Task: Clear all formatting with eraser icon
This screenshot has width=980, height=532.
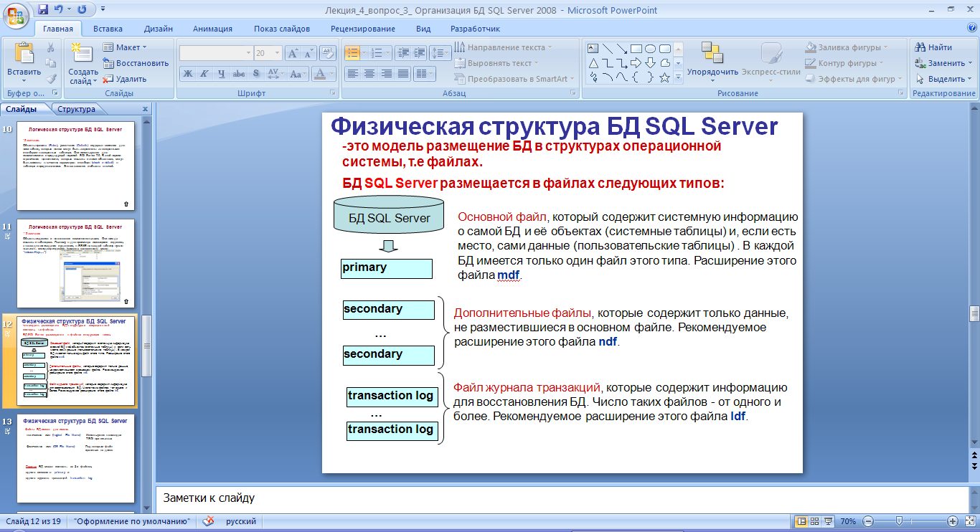Action: click(x=328, y=53)
